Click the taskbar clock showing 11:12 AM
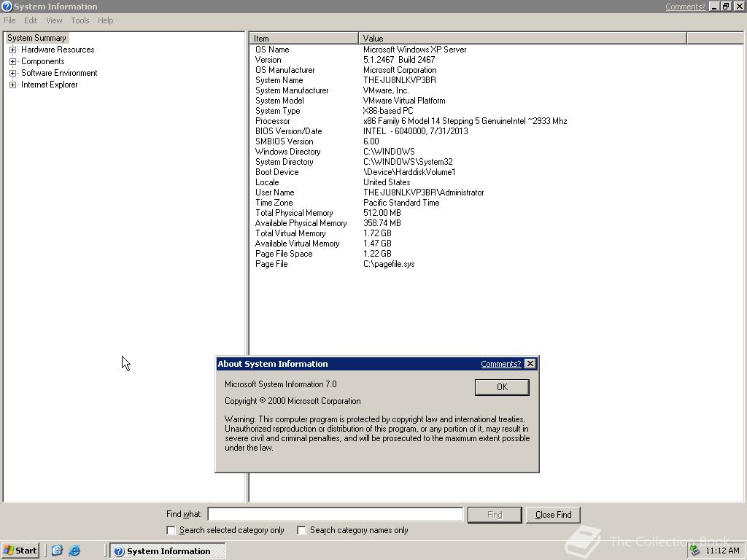 722,551
